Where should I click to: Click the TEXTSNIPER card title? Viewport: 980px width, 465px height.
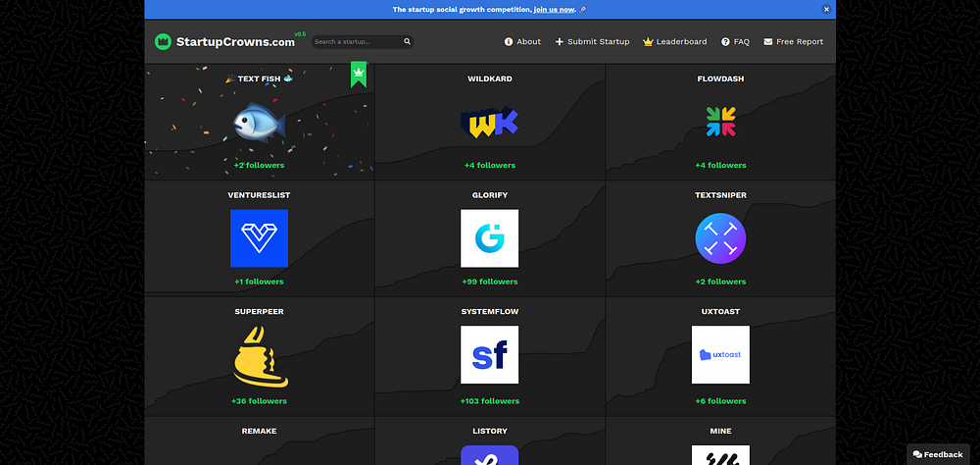coord(720,195)
